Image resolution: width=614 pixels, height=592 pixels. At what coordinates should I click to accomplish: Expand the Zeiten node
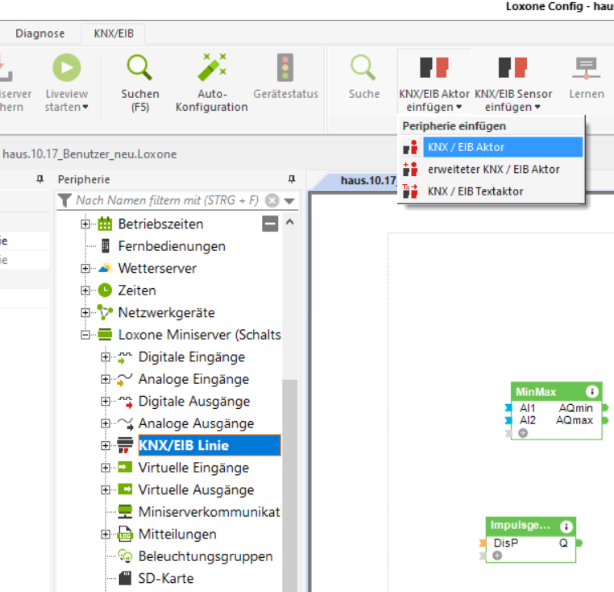85,291
